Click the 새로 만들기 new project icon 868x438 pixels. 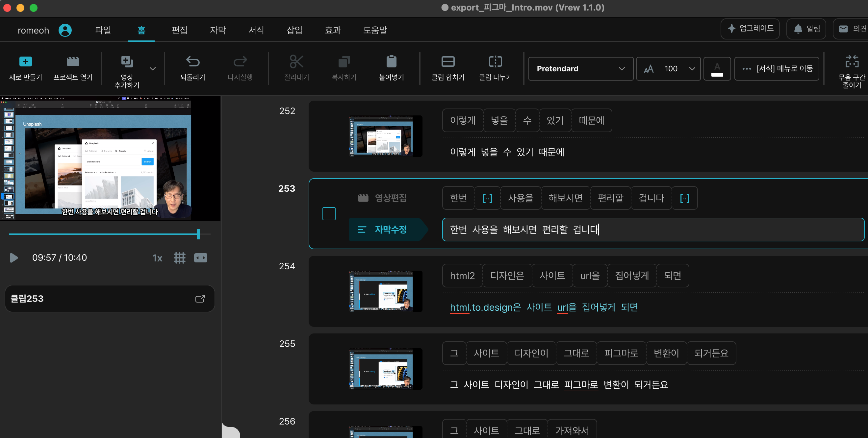(26, 61)
